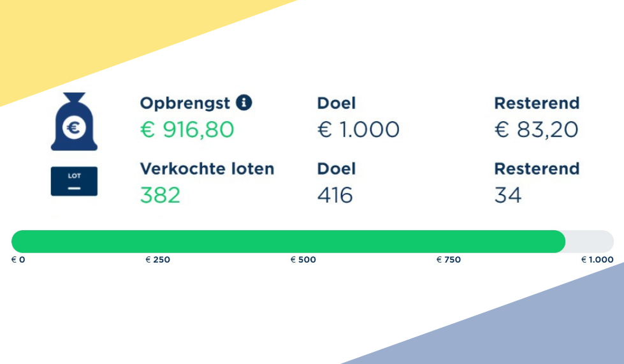The height and width of the screenshot is (364, 624).
Task: Click the gray unfilled end of the progress bar
Action: (x=591, y=242)
